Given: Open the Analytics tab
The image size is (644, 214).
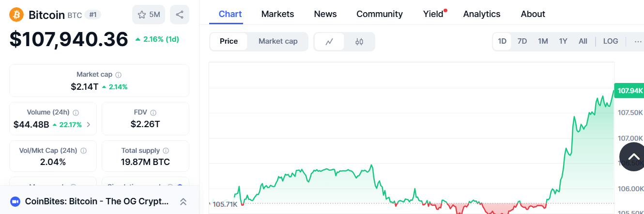Looking at the screenshot, I should click(x=482, y=14).
